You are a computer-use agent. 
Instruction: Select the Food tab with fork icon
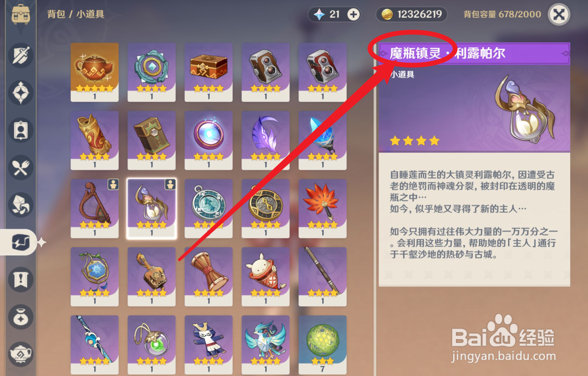pos(21,167)
